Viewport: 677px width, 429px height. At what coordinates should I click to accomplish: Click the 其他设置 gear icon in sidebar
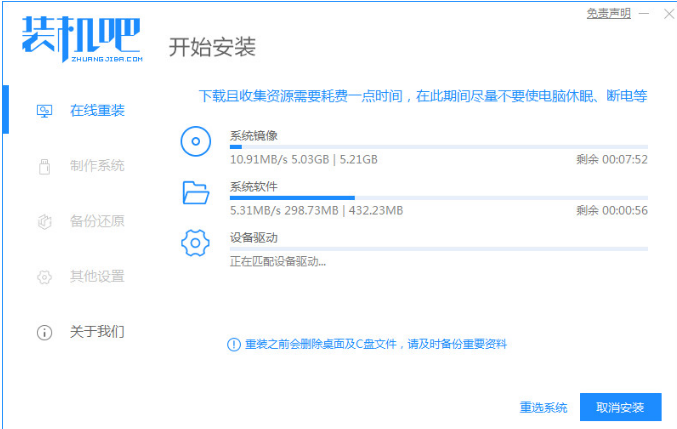[43, 276]
